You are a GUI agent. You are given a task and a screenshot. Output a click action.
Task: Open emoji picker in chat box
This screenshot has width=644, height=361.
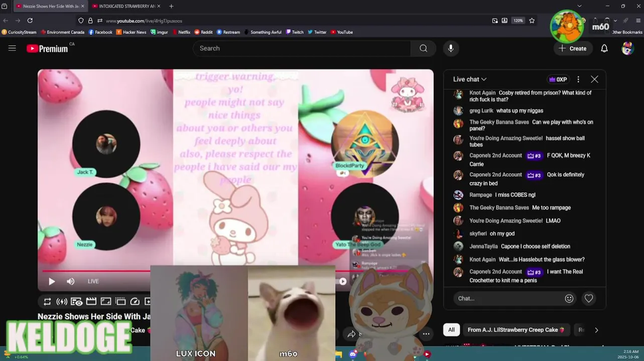pos(569,298)
